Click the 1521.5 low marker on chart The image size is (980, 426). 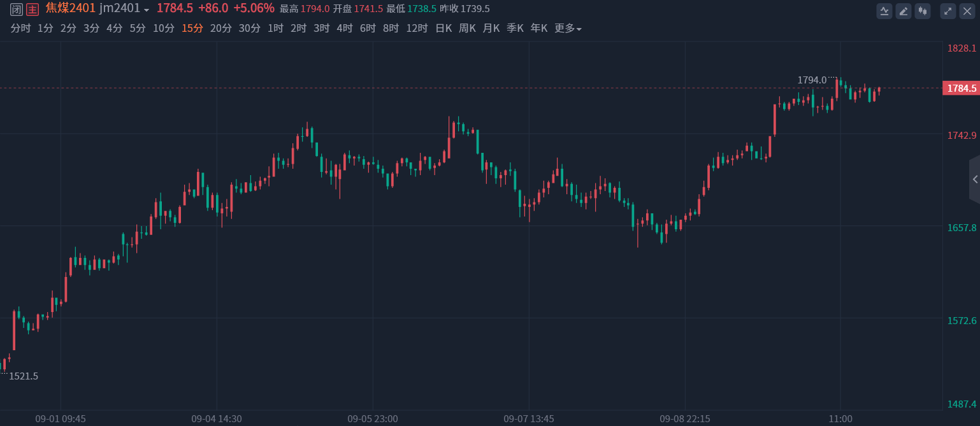click(24, 376)
